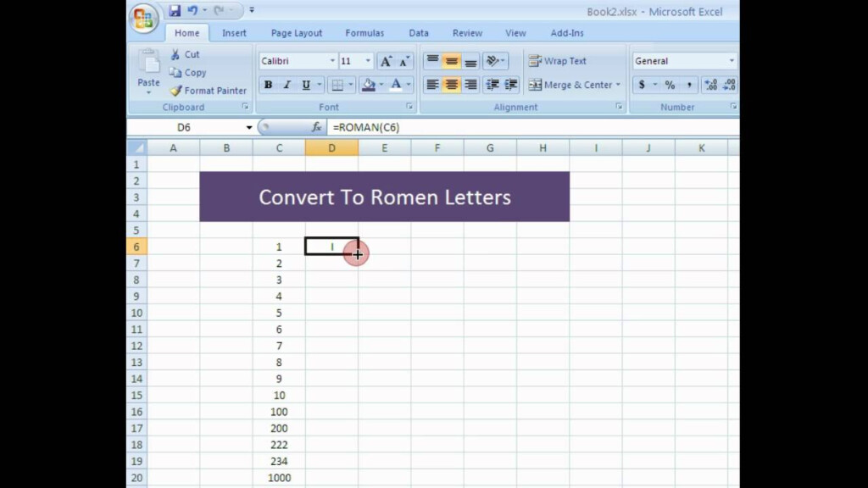Open the General number format dropdown
The image size is (868, 488).
coord(732,61)
